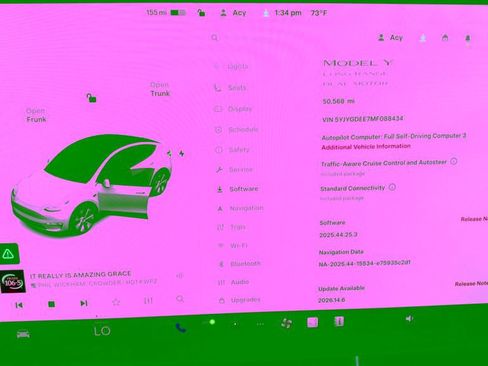Tap the Acy driver profile in the status bar

click(x=233, y=13)
